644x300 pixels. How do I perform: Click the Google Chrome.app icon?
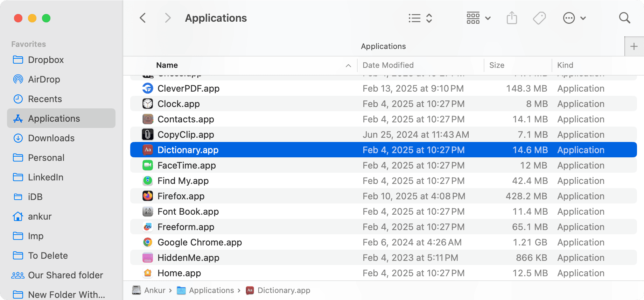pos(148,242)
